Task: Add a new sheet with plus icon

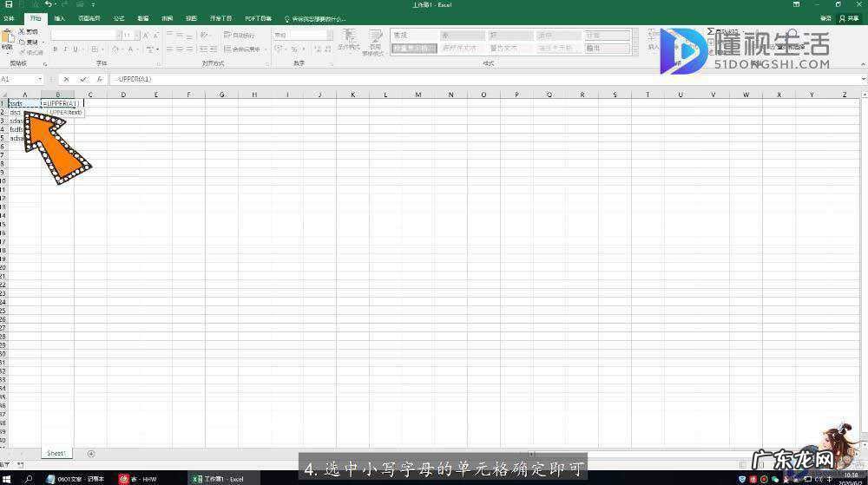Action: 91,453
